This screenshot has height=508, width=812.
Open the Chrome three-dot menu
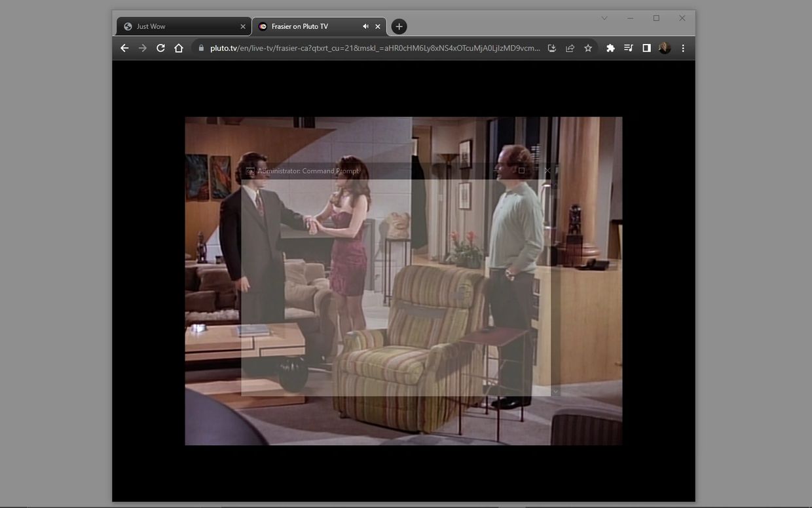[683, 48]
